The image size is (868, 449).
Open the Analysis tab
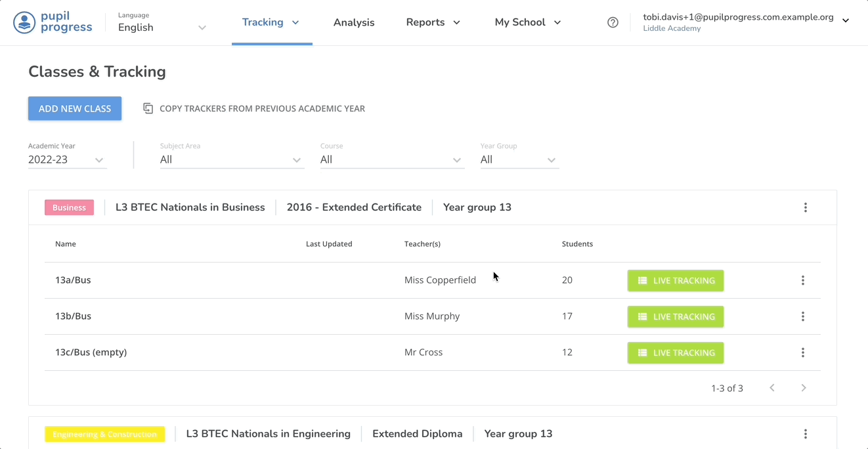click(354, 22)
